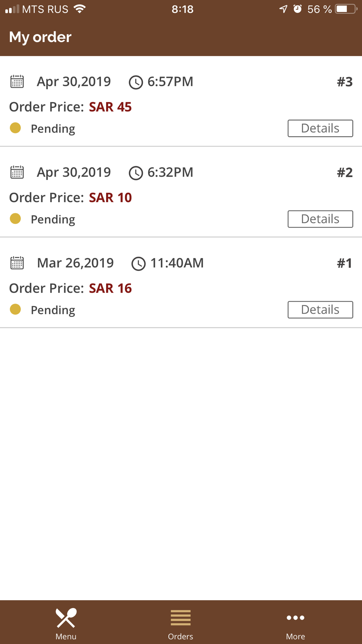Tap the yellow Pending dot on order #3
This screenshot has width=362, height=644.
pos(15,128)
